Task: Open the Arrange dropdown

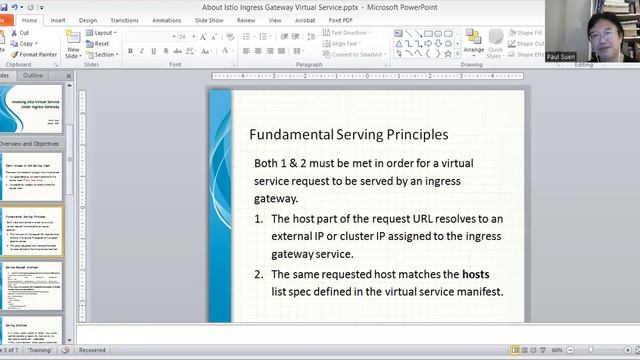Action: pos(473,44)
